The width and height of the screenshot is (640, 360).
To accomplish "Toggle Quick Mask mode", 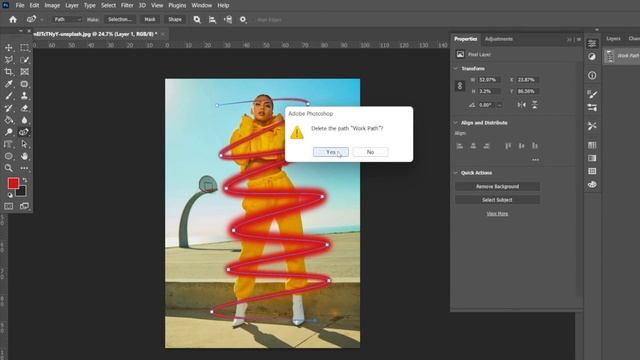I will coord(9,206).
